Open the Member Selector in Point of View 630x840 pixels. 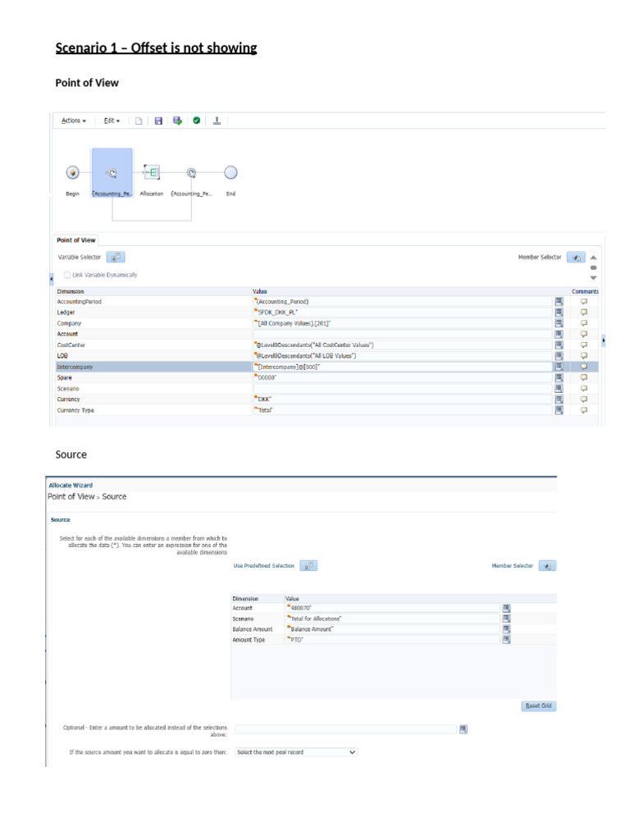575,258
